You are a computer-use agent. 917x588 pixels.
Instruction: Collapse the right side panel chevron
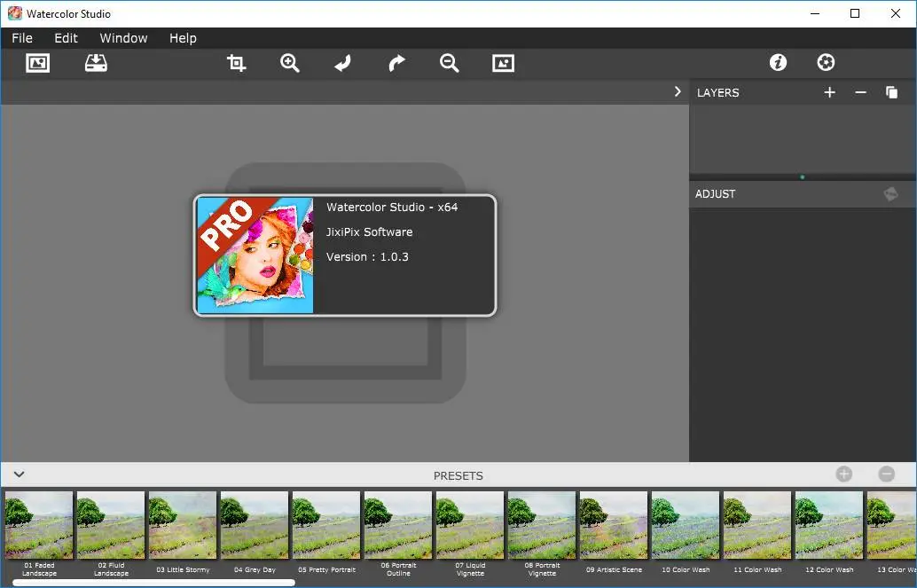678,92
